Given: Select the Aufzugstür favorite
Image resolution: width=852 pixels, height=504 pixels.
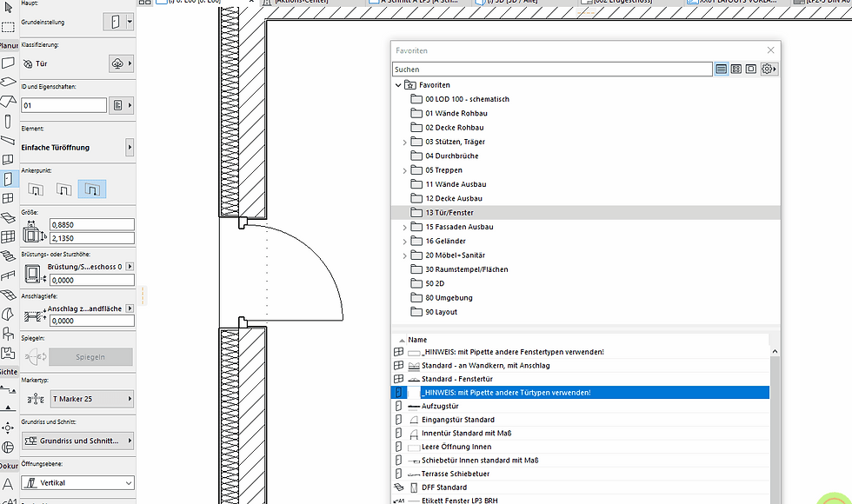Looking at the screenshot, I should point(581,406).
